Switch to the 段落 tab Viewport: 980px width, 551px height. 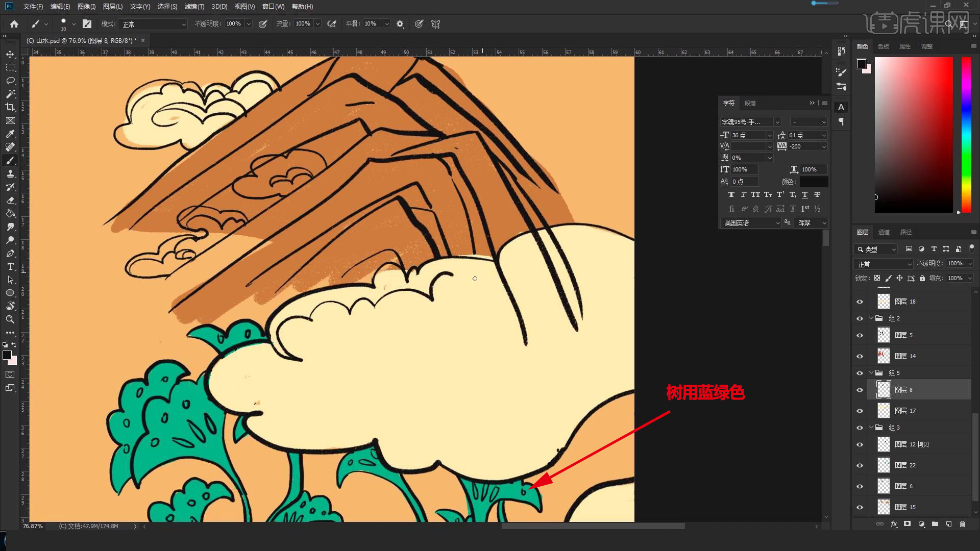(x=750, y=103)
